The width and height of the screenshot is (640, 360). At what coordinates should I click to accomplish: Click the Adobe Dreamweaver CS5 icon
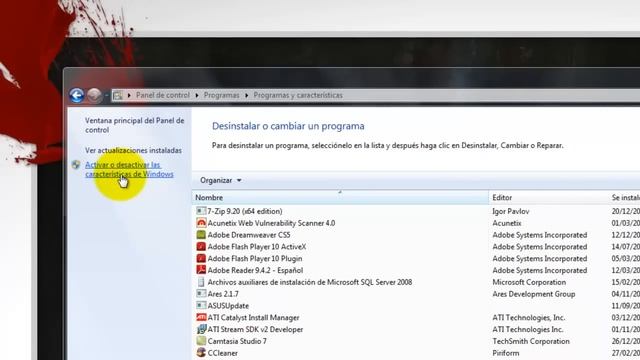pos(201,235)
